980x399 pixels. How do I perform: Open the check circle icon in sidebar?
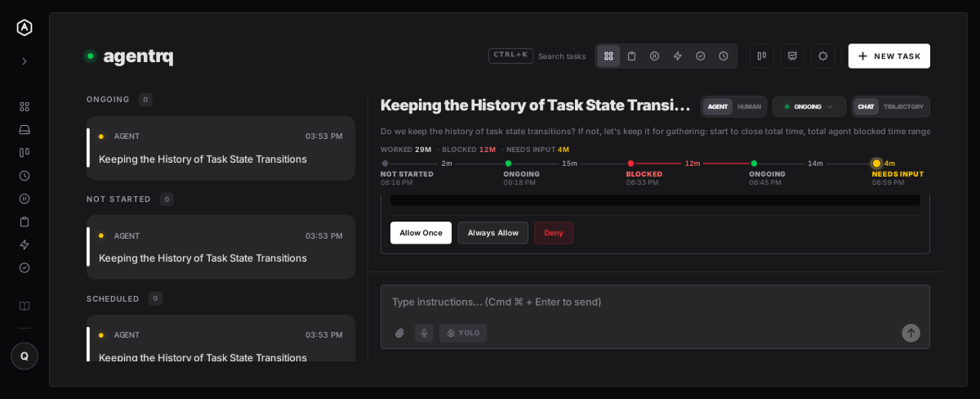point(24,267)
